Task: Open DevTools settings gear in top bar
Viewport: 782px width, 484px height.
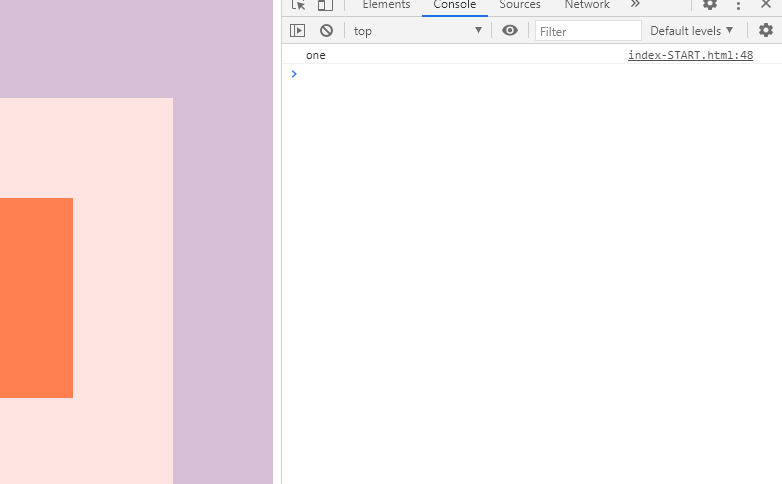Action: pyautogui.click(x=710, y=4)
